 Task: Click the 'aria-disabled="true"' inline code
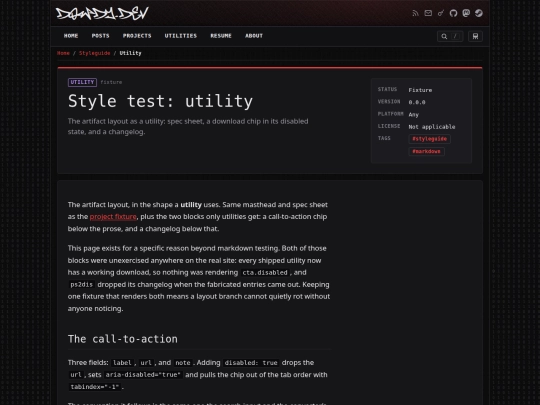tap(143, 375)
